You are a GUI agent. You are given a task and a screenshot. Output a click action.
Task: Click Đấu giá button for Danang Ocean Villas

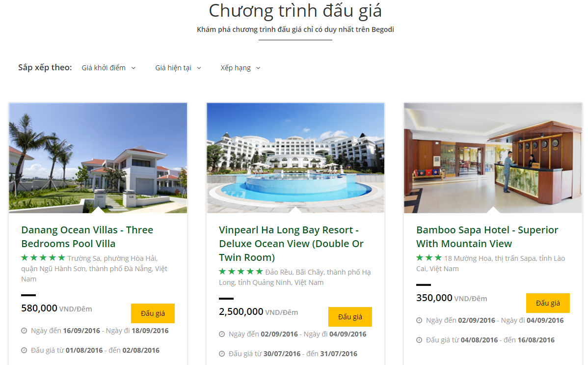coord(153,313)
